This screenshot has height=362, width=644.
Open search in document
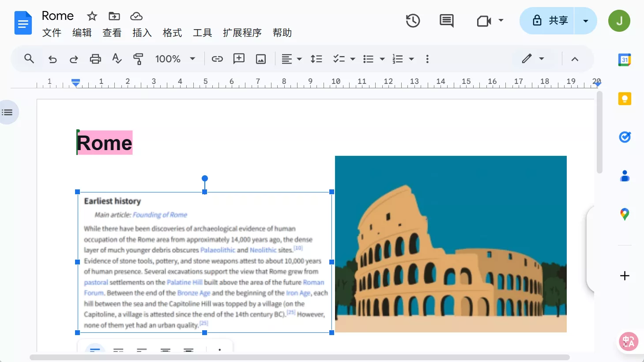(29, 58)
